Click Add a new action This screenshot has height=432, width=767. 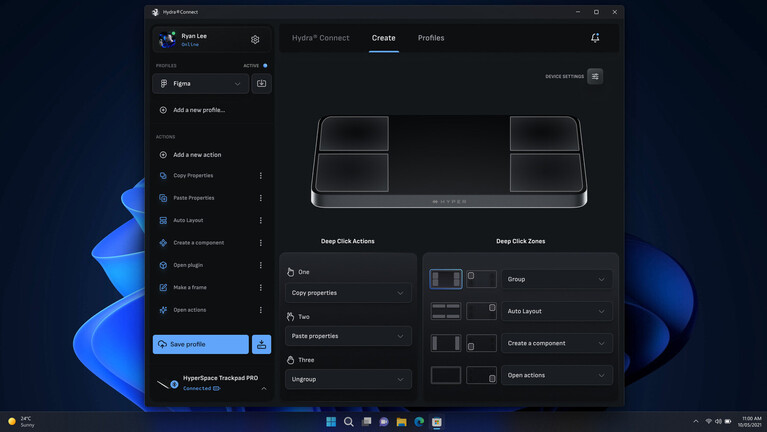tap(197, 155)
